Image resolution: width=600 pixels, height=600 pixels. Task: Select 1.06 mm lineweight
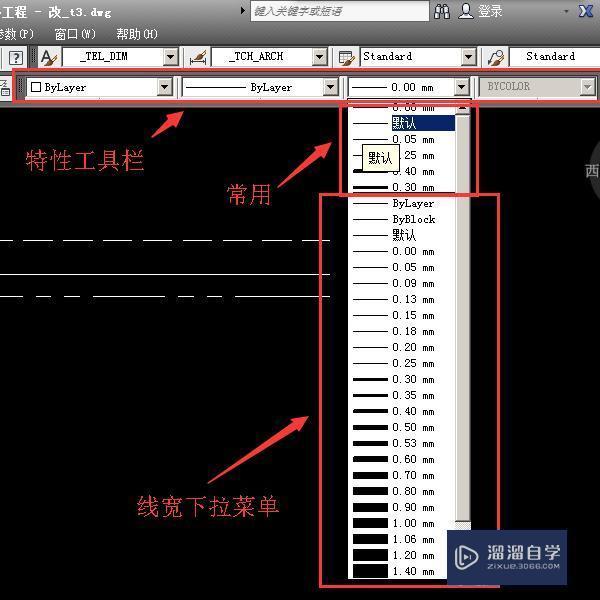pyautogui.click(x=400, y=539)
